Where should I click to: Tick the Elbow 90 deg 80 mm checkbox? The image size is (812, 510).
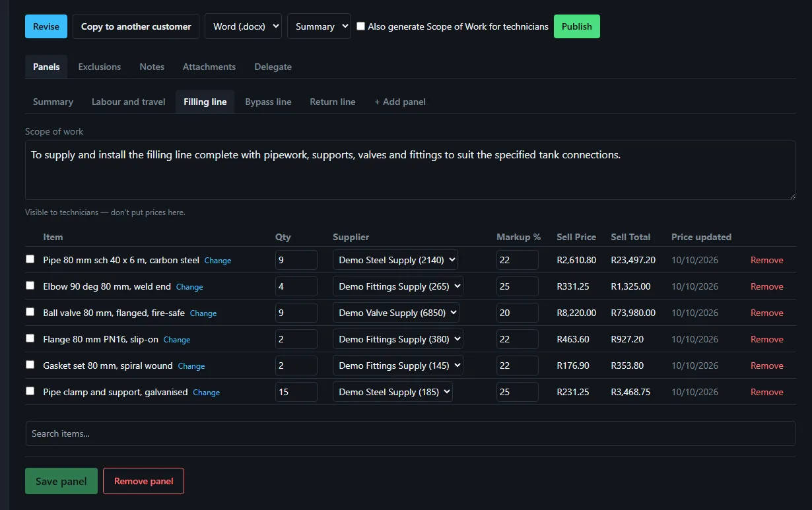[x=30, y=286]
